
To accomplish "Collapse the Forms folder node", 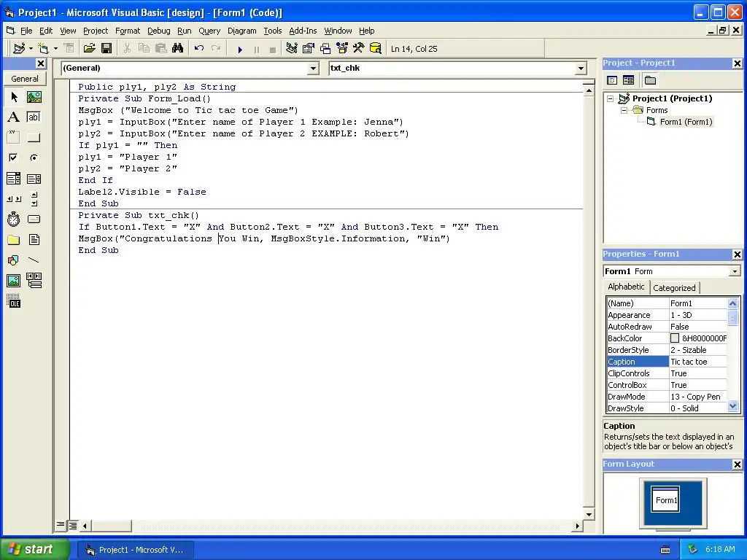I will [x=624, y=110].
